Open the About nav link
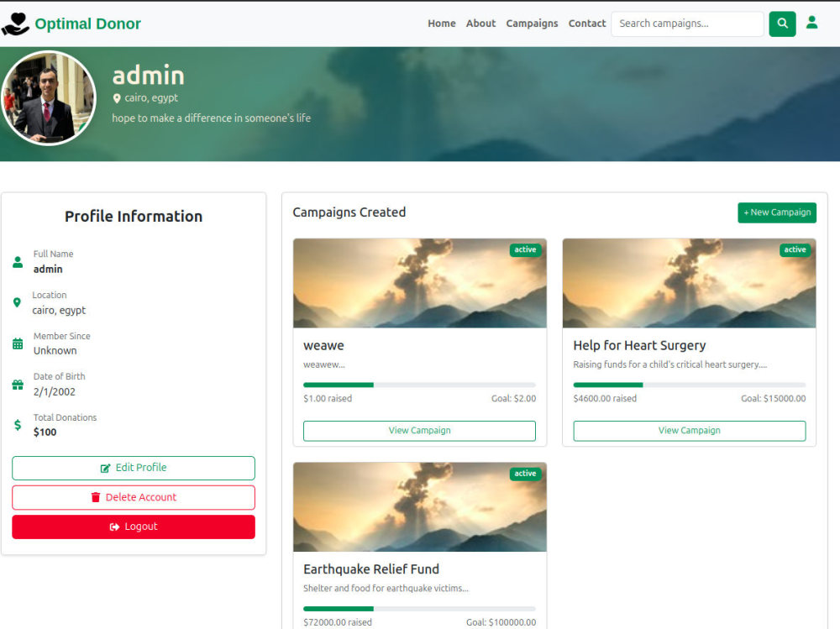This screenshot has height=629, width=840. (x=480, y=24)
